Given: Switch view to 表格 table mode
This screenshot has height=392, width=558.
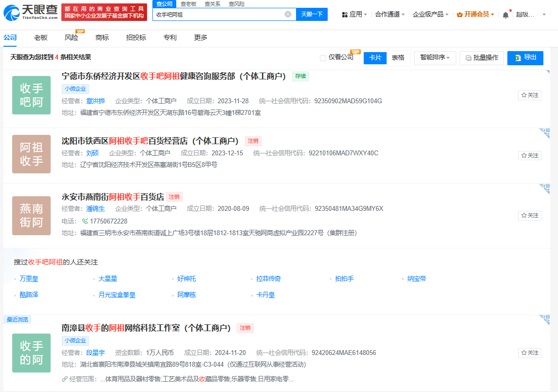Looking at the screenshot, I should pos(398,57).
